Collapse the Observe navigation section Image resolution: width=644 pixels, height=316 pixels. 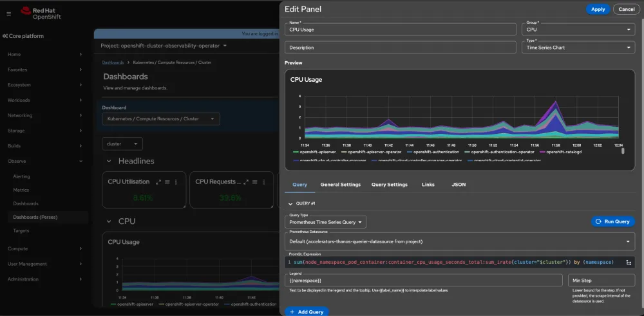44,162
